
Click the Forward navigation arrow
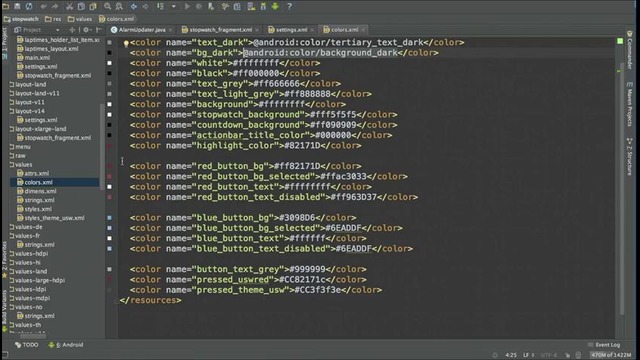pyautogui.click(x=145, y=6)
